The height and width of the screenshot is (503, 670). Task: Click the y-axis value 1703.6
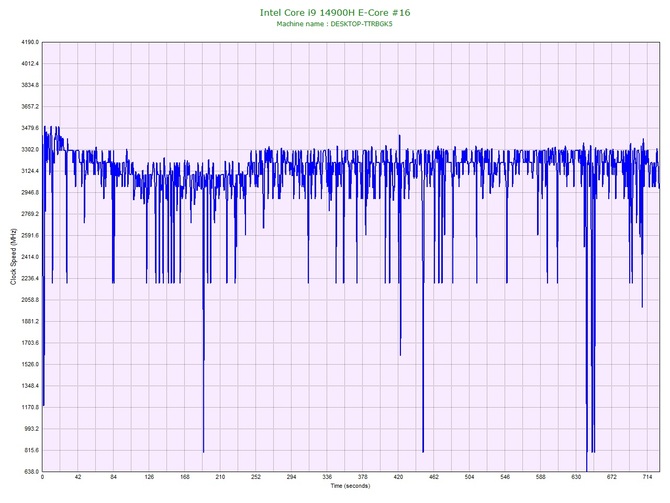click(30, 343)
